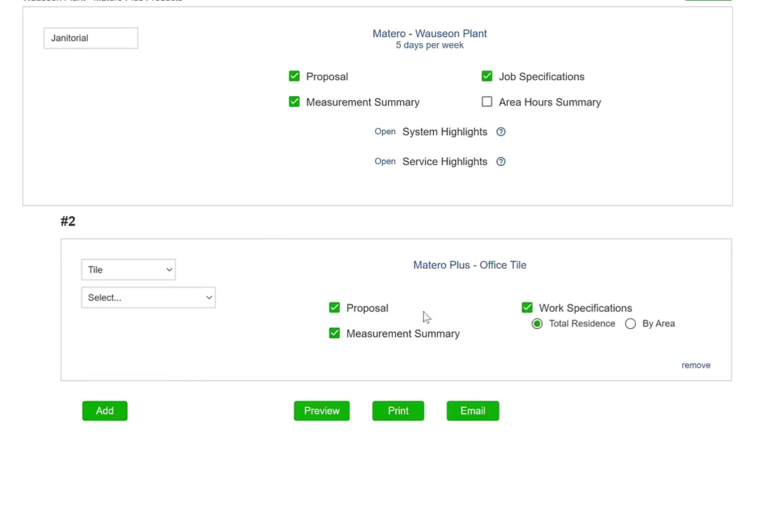Screen dimensions: 766x532
Task: Click the #2 section heading
Action: click(68, 222)
